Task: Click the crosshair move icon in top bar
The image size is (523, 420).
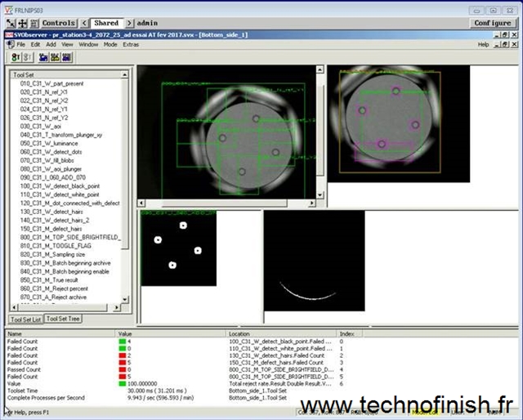Action: click(x=22, y=23)
